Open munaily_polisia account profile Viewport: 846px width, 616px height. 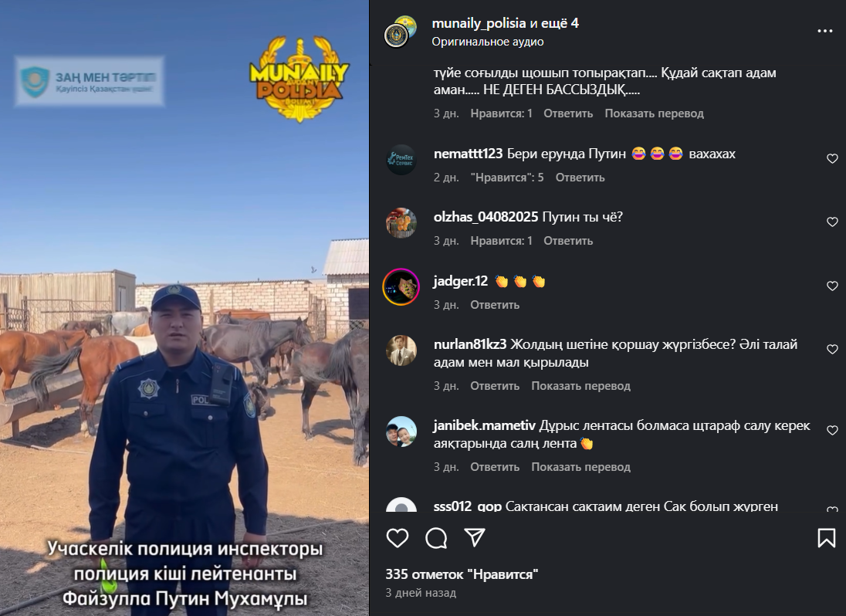(x=479, y=23)
